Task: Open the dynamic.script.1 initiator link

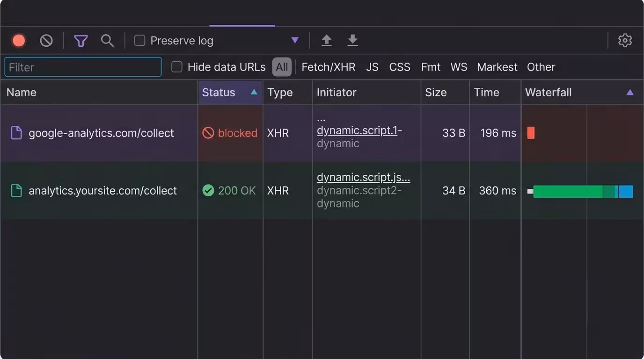Action: pyautogui.click(x=357, y=130)
